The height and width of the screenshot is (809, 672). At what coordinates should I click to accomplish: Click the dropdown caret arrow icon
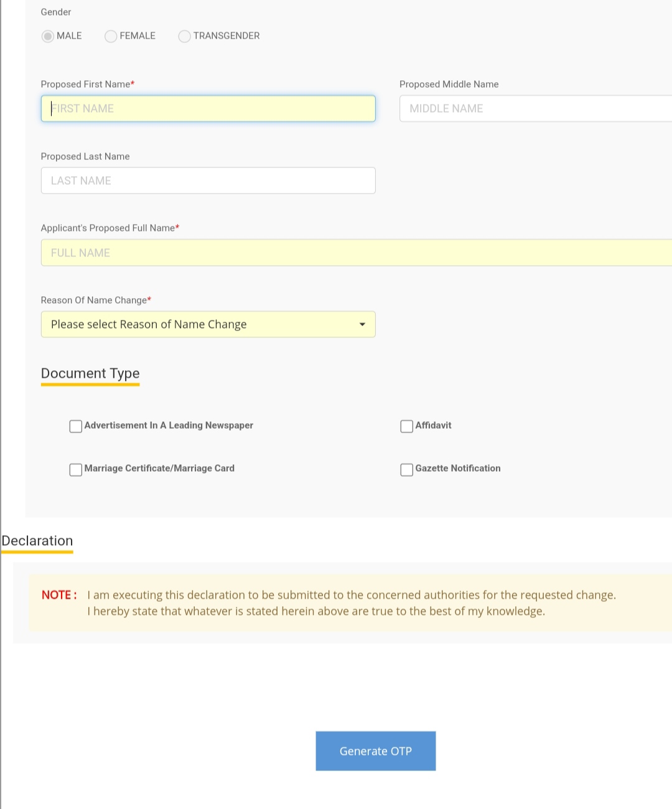(362, 324)
